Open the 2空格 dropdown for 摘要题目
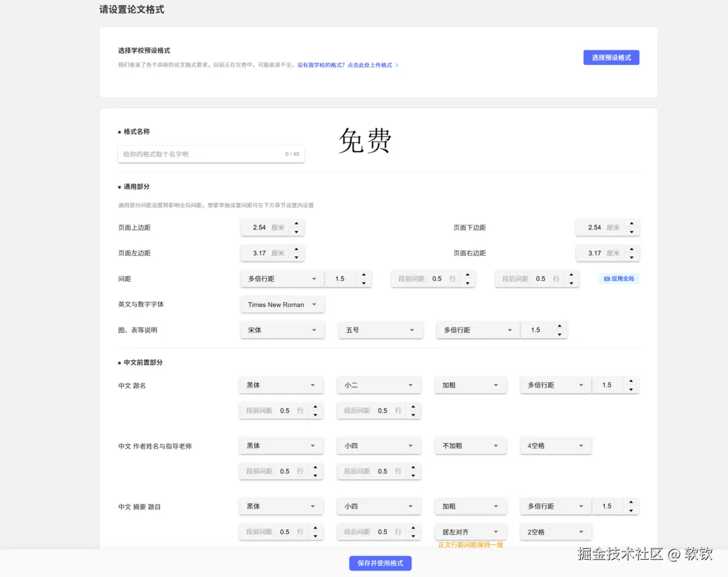The height and width of the screenshot is (577, 728). point(555,532)
